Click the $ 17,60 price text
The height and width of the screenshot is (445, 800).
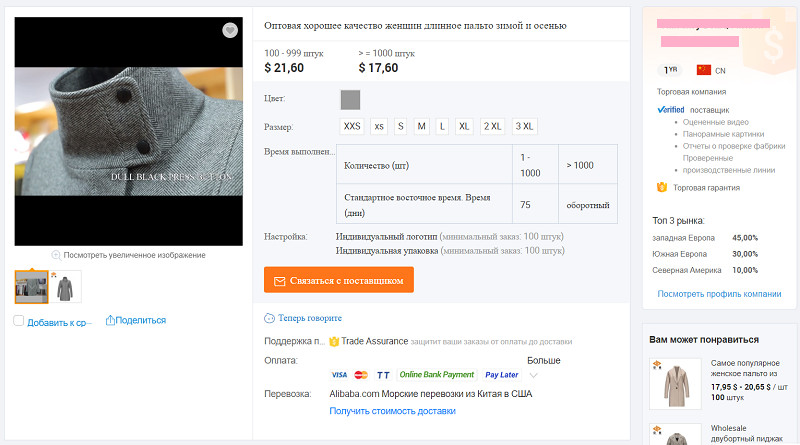378,68
